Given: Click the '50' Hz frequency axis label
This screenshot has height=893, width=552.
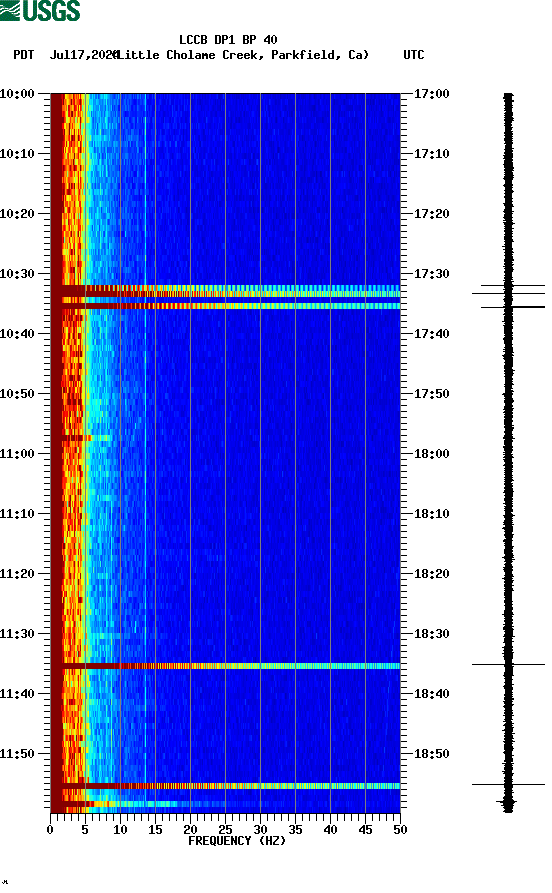Looking at the screenshot, I should (400, 830).
